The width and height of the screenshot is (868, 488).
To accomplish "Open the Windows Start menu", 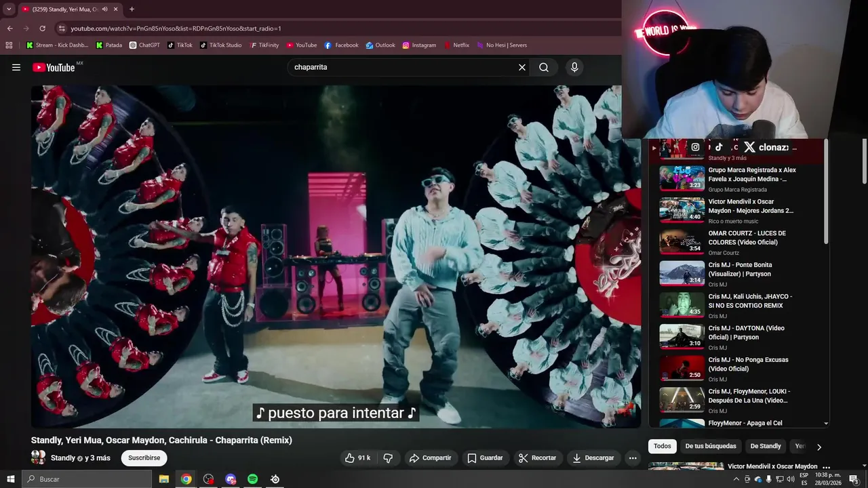I will (x=10, y=479).
